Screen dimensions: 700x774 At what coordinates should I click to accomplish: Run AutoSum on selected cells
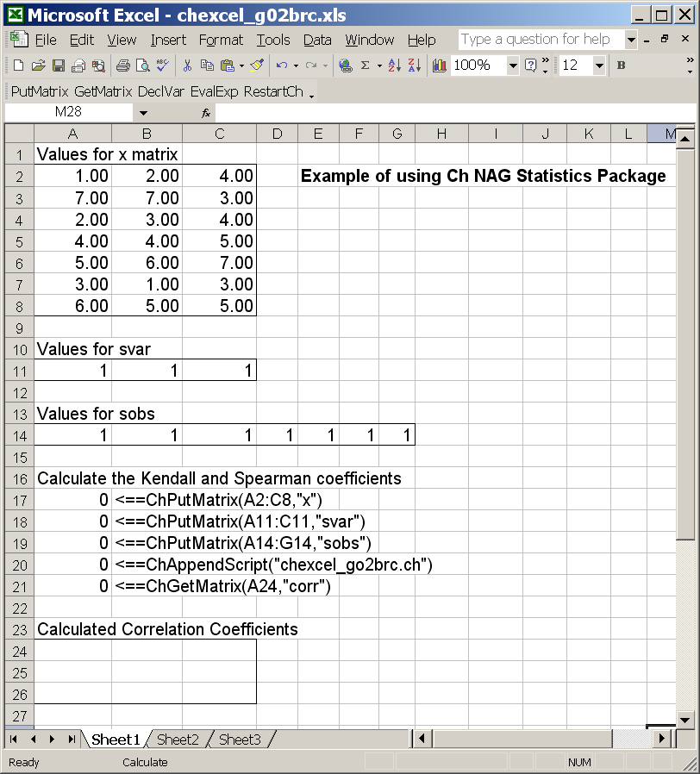tap(366, 64)
